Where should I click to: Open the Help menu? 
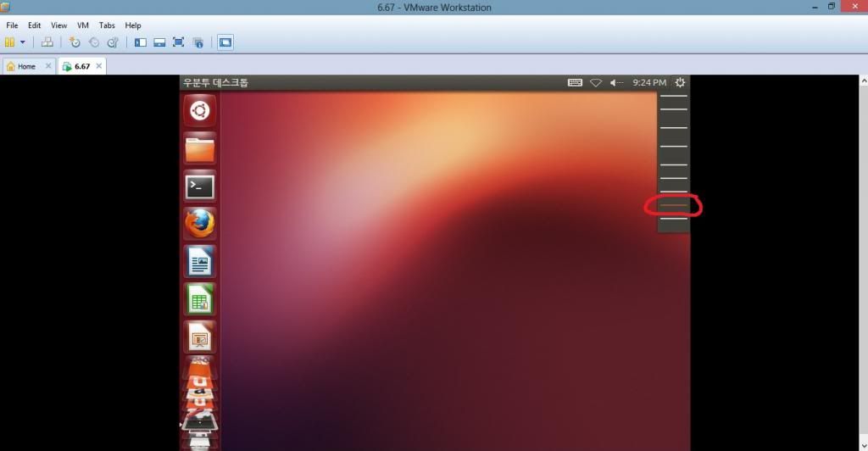coord(133,25)
